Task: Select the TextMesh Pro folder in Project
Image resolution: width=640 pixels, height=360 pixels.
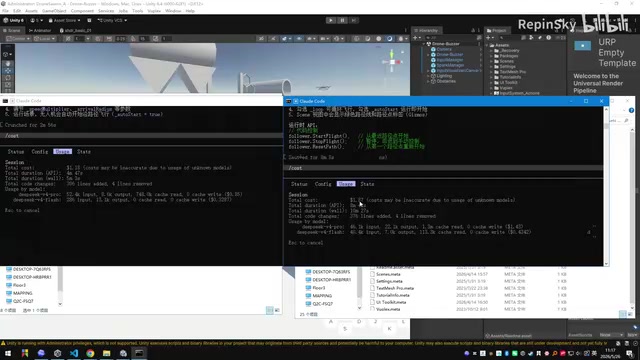Action: (x=512, y=72)
